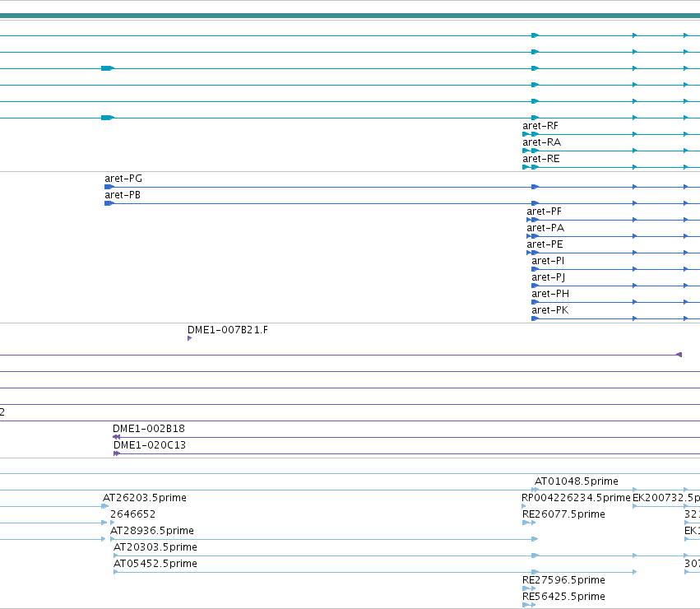Select the aret-RF transcript label
The height and width of the screenshot is (609, 700).
[x=540, y=126]
